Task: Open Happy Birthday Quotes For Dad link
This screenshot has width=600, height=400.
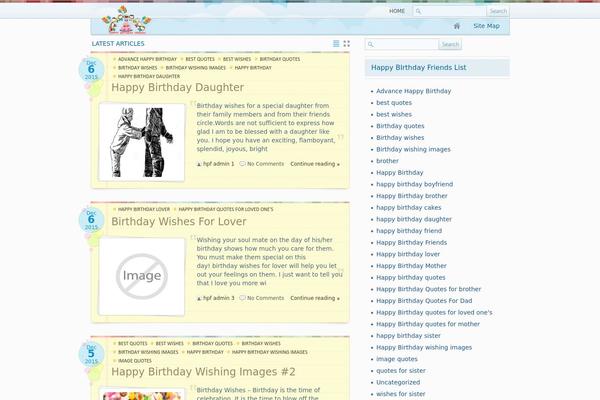Action: click(424, 301)
